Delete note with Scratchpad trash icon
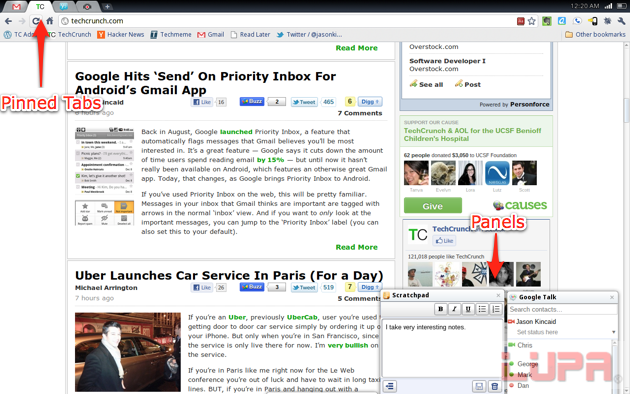 coord(495,386)
